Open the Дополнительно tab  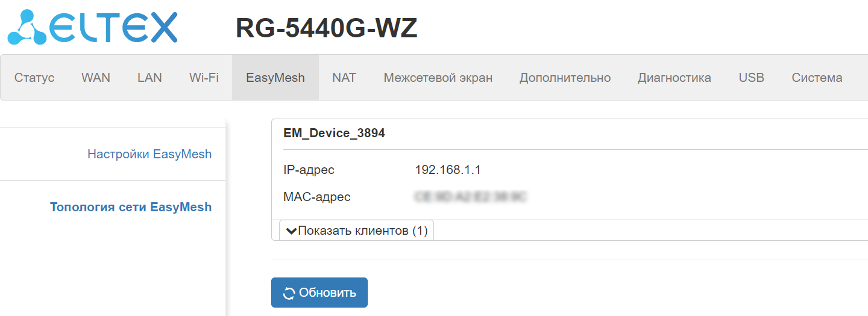click(x=565, y=78)
